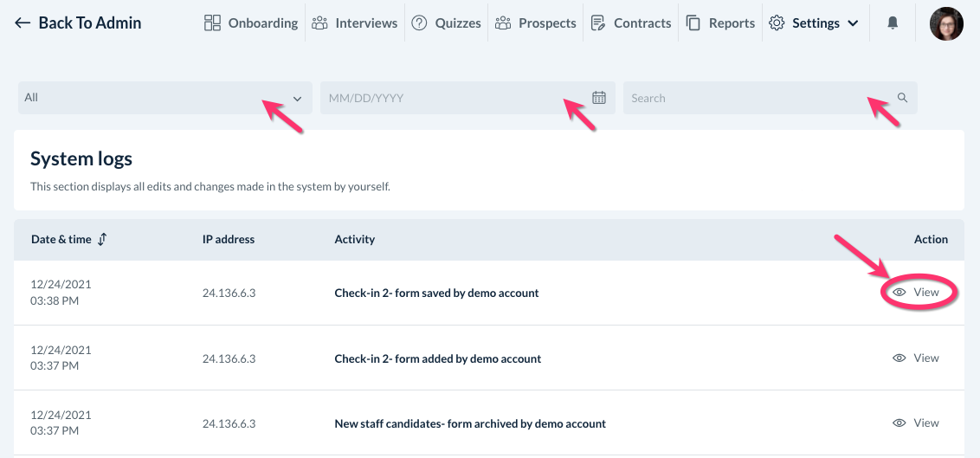Open the user profile avatar

[x=946, y=23]
